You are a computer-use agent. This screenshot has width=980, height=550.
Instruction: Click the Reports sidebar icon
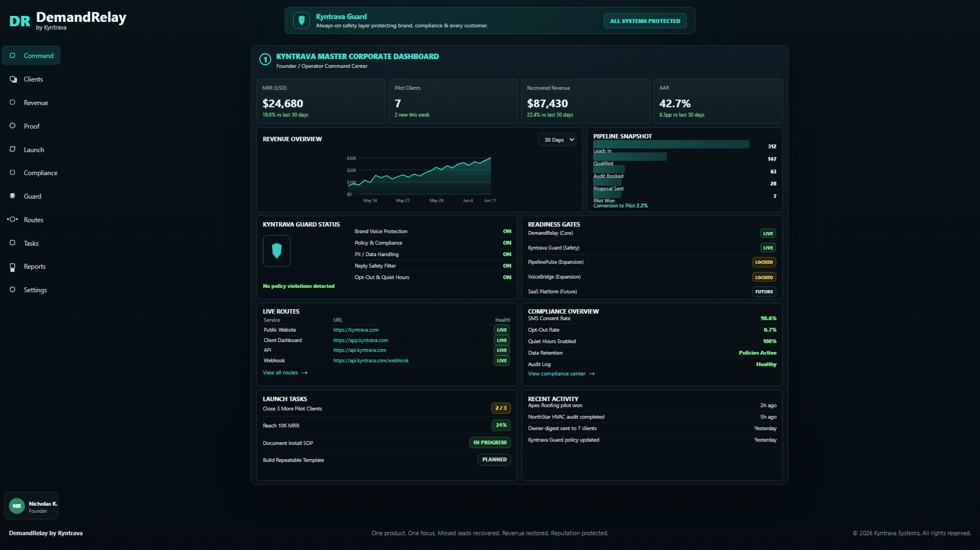[13, 267]
